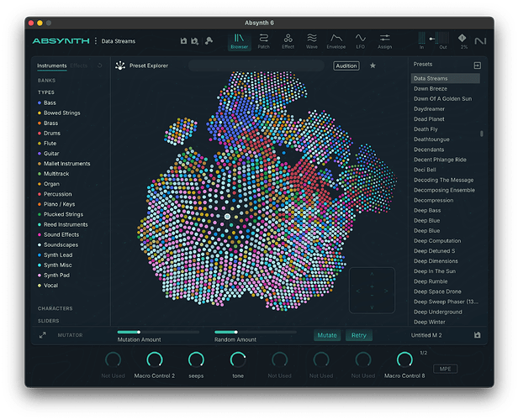Screen dimensions: 518x420
Task: Adjust the Mutation Amount slider
Action: tap(158, 332)
